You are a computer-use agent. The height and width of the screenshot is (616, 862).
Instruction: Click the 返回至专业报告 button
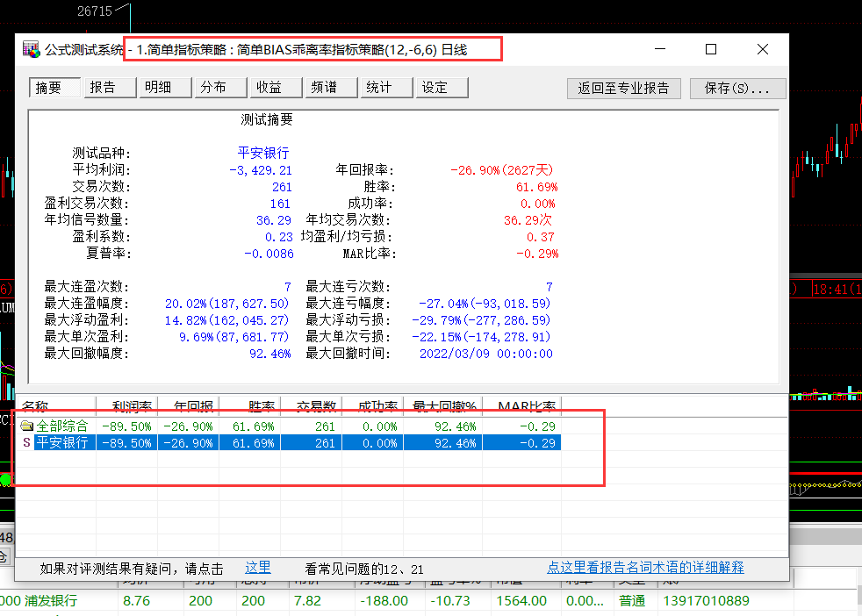pyautogui.click(x=623, y=89)
